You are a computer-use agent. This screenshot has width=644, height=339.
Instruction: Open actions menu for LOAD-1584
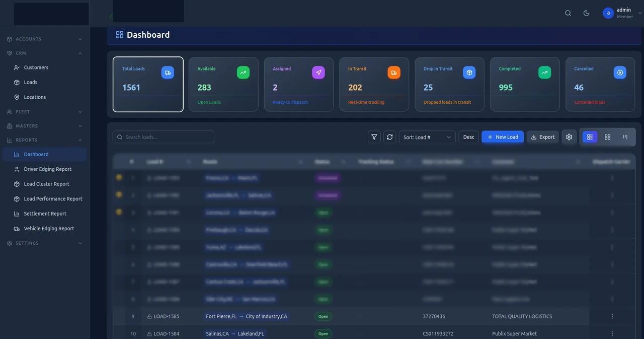612,333
